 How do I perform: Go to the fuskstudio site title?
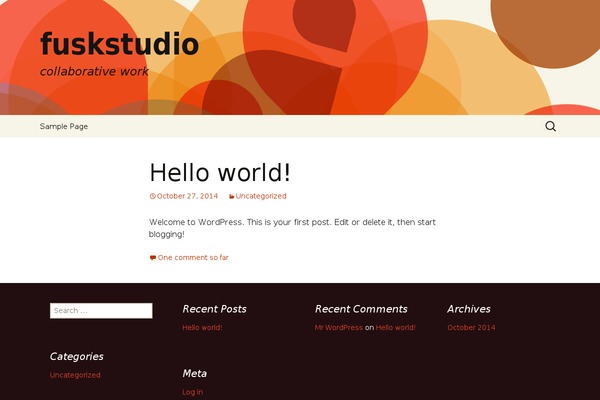click(119, 44)
